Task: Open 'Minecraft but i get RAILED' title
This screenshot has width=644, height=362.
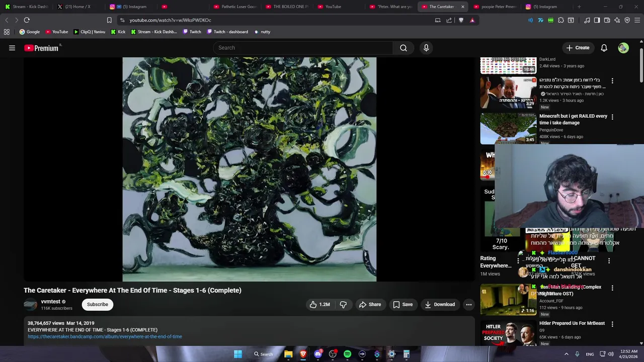Action: (573, 119)
